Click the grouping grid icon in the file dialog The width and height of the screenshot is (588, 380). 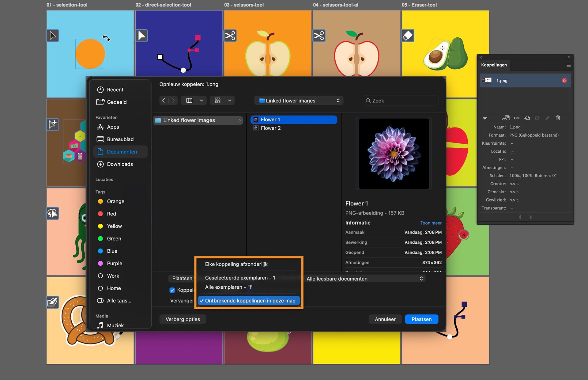(218, 101)
